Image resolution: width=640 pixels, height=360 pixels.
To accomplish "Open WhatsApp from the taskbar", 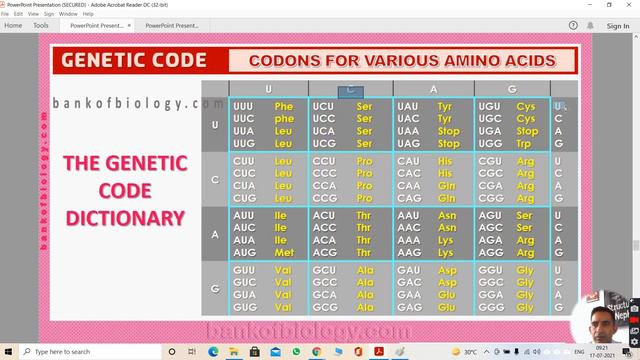I will 296,351.
